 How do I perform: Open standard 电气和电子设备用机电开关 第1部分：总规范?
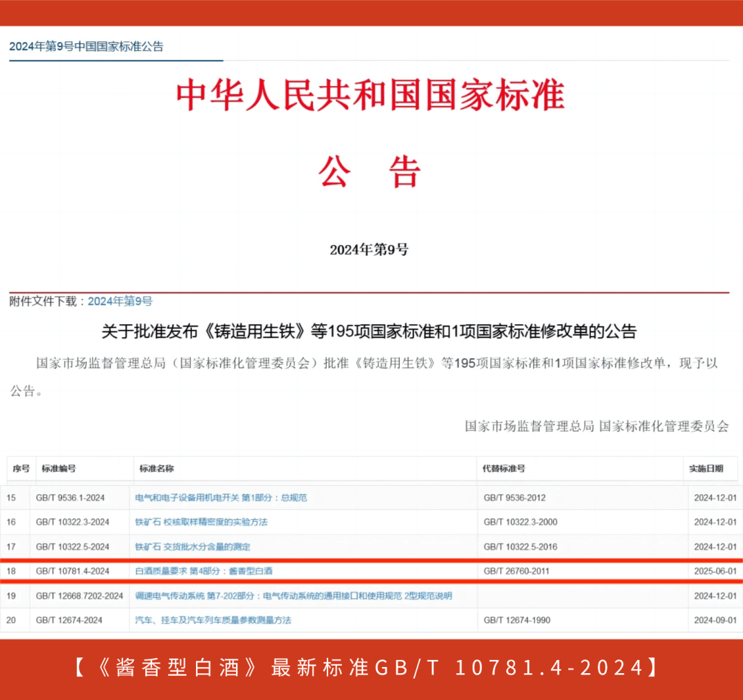pos(221,498)
